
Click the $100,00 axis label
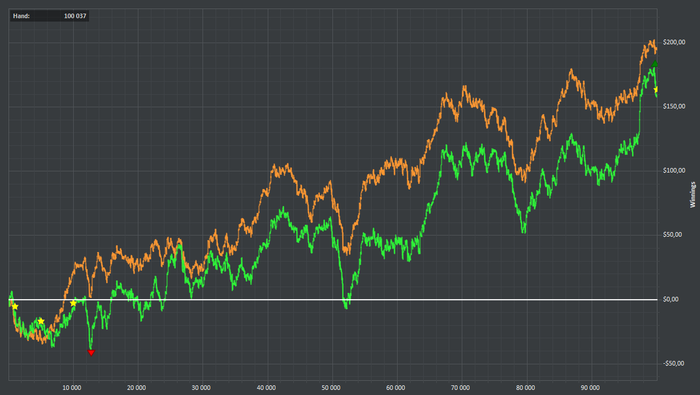pos(674,170)
